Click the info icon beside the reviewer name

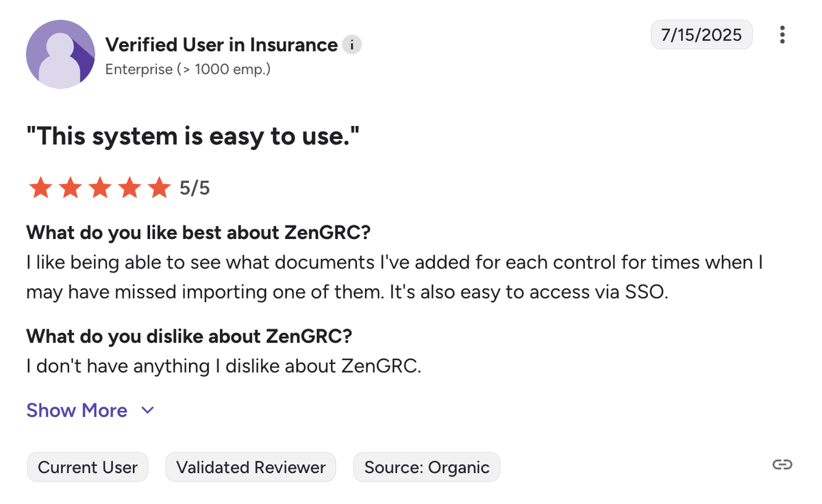pyautogui.click(x=351, y=45)
